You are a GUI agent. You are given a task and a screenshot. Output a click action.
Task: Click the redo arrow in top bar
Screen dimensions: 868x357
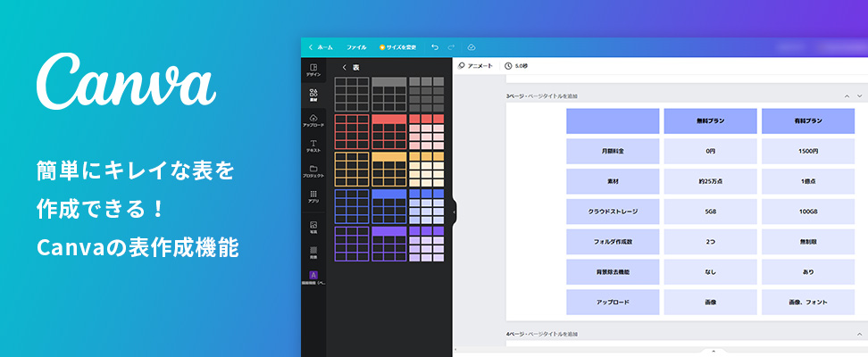pos(451,47)
